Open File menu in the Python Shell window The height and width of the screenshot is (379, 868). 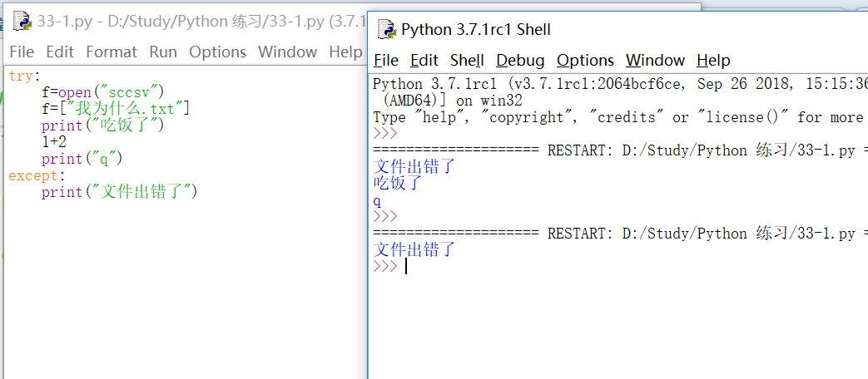click(386, 60)
